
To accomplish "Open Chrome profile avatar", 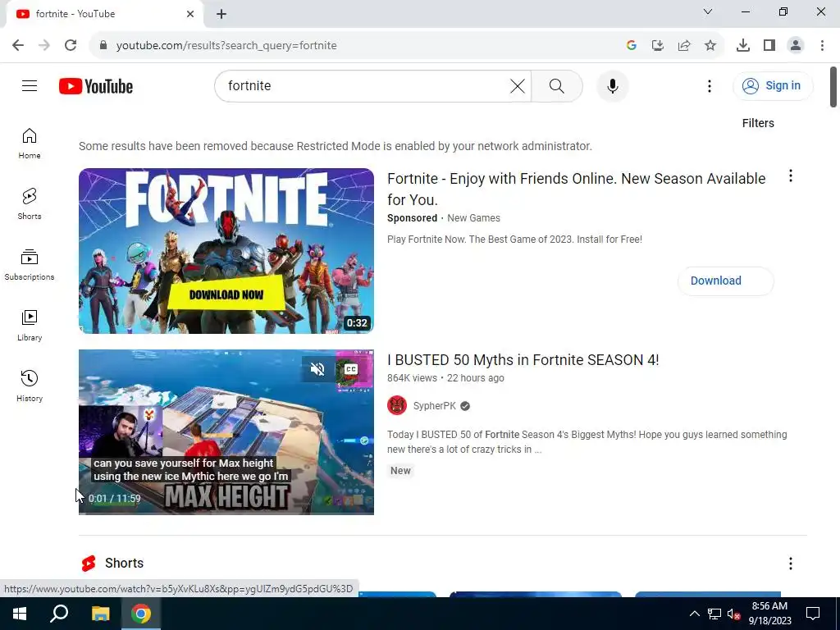I will tap(796, 45).
